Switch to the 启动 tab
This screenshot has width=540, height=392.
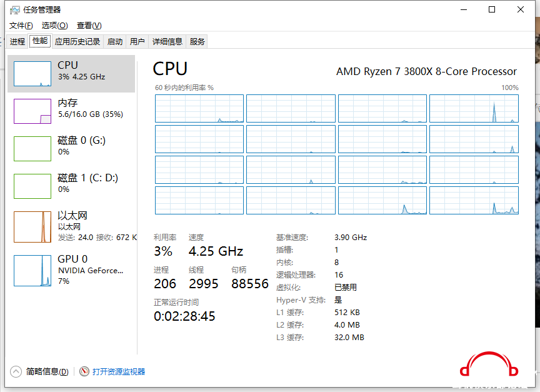[x=115, y=41]
